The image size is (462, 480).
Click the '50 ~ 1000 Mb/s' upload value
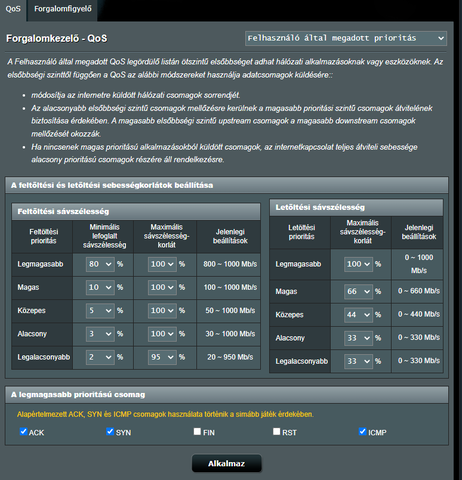230,311
